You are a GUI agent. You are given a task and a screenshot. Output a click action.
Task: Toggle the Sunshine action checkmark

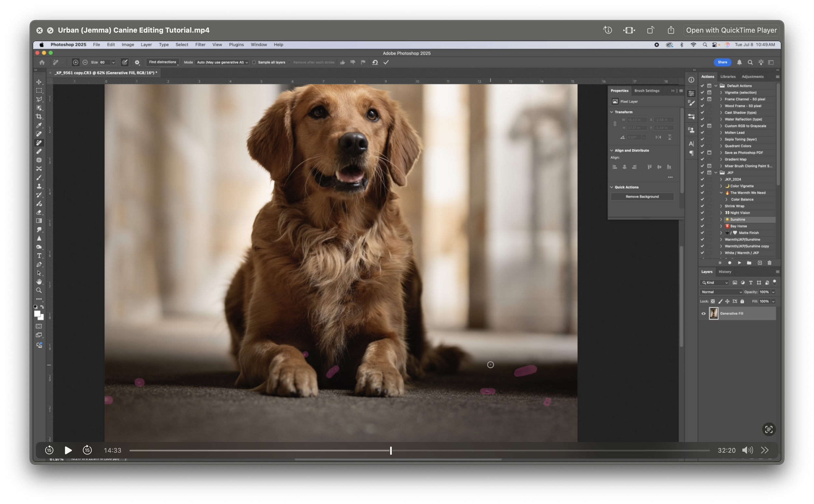tap(702, 219)
